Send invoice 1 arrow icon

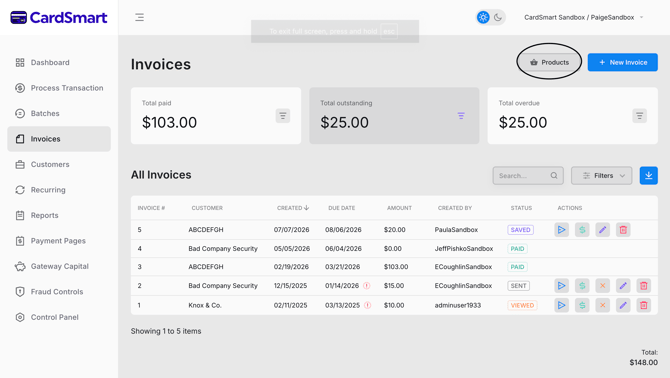tap(561, 305)
